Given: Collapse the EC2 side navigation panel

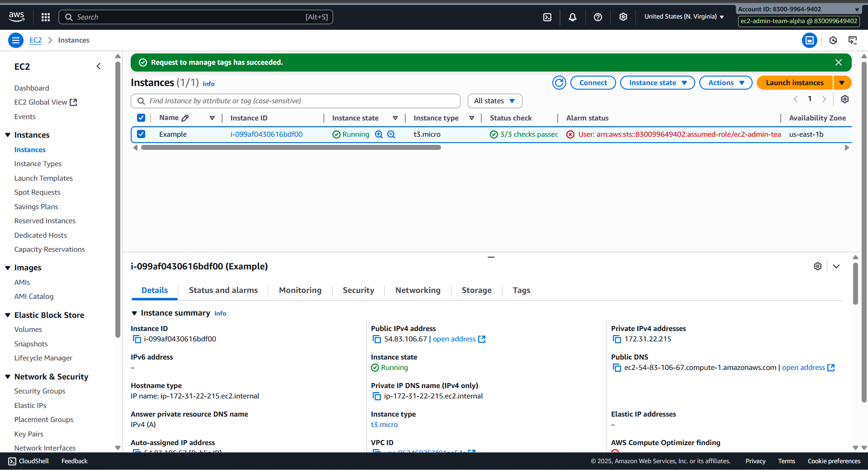Looking at the screenshot, I should [99, 67].
